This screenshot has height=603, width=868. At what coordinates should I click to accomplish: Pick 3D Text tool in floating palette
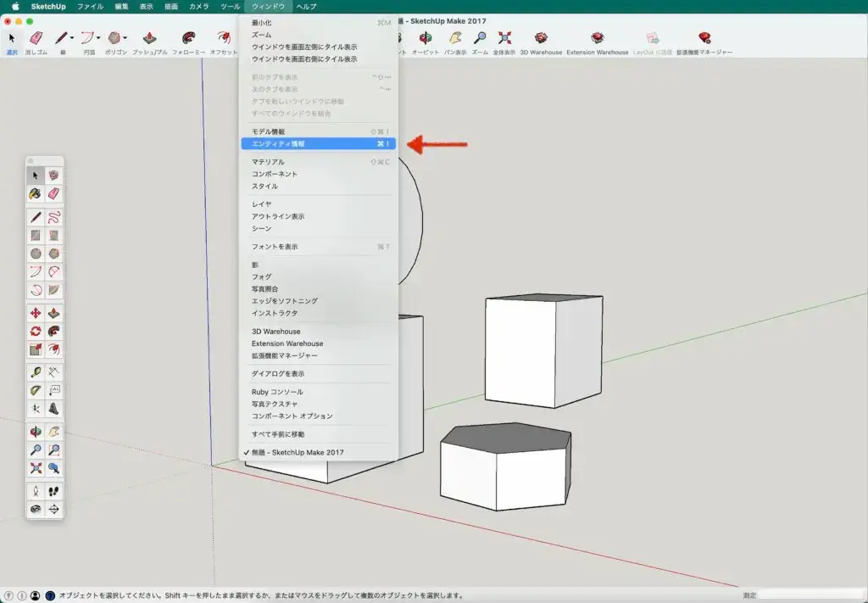pyautogui.click(x=53, y=409)
